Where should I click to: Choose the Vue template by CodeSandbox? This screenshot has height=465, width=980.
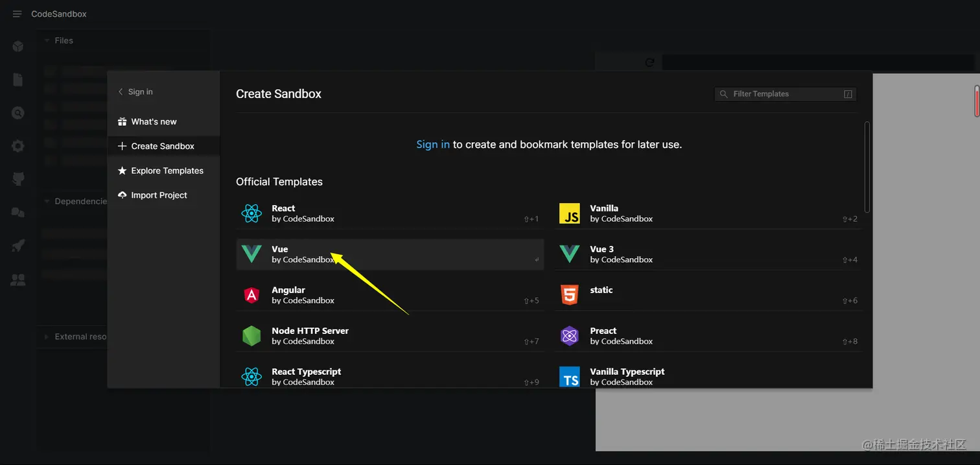[390, 254]
